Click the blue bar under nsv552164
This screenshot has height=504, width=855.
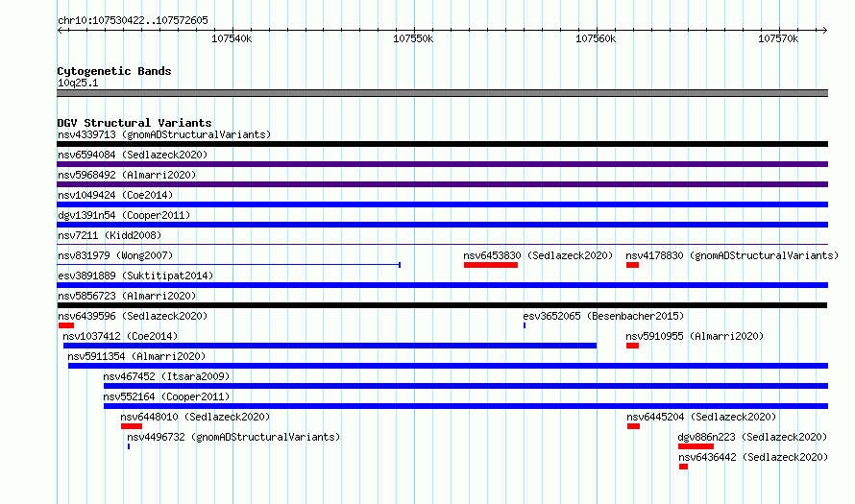pos(466,406)
